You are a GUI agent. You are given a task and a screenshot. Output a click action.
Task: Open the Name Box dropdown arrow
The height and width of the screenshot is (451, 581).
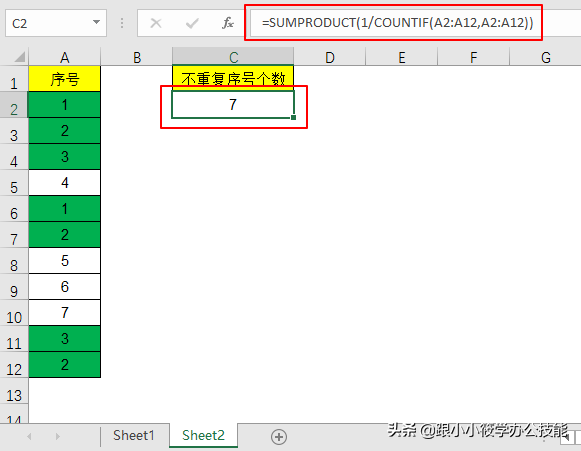[x=96, y=23]
